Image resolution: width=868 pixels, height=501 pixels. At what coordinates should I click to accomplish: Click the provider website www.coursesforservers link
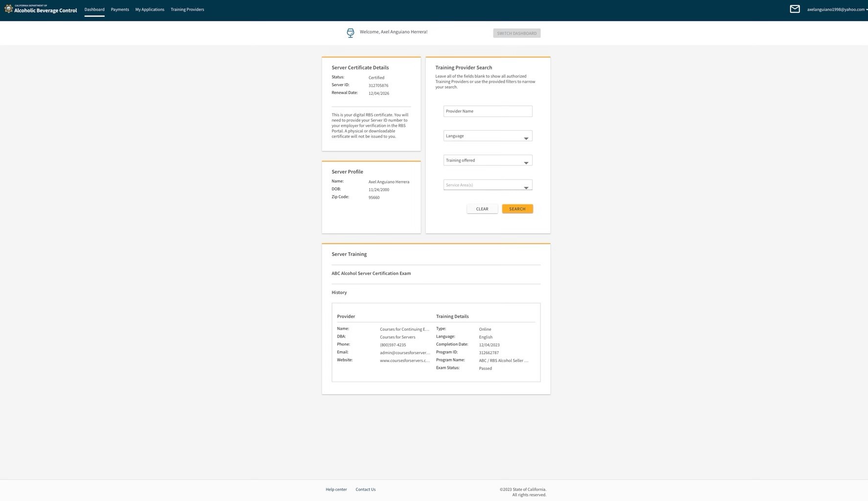tap(404, 361)
